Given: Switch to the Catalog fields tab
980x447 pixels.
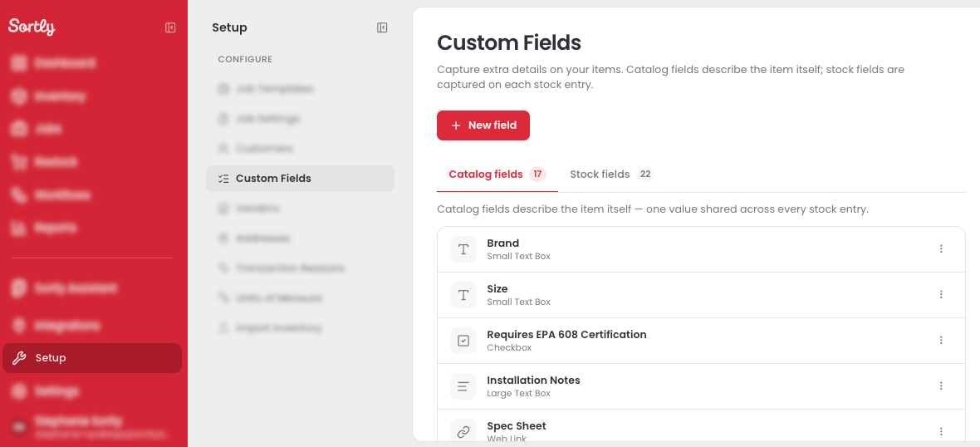Looking at the screenshot, I should (x=497, y=174).
